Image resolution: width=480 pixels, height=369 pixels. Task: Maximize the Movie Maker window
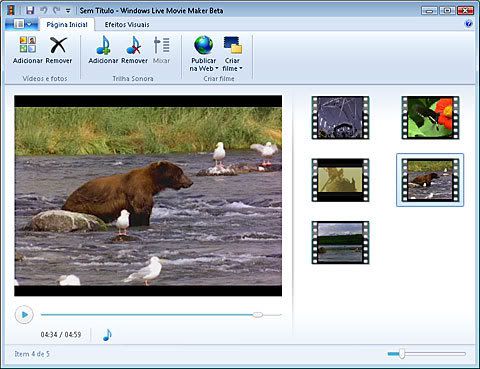(447, 11)
